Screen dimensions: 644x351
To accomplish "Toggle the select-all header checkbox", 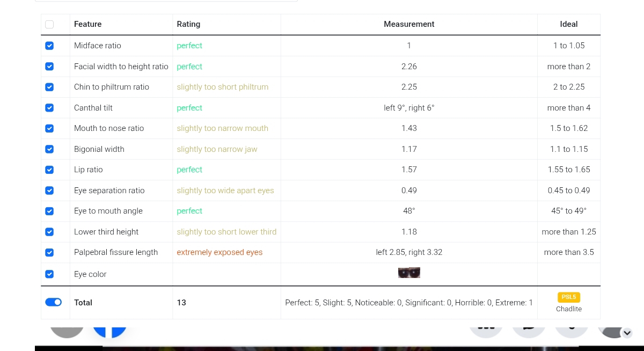I will [x=49, y=24].
